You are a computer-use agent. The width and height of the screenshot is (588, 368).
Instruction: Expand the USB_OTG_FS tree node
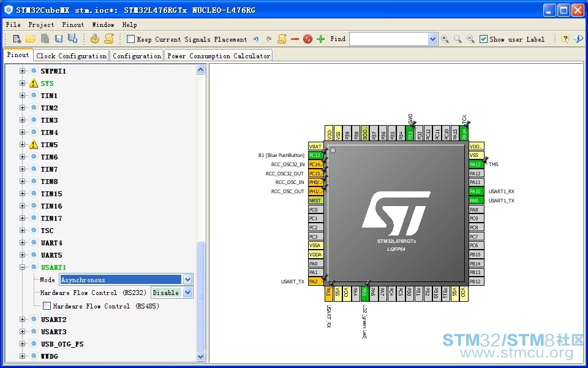point(23,343)
